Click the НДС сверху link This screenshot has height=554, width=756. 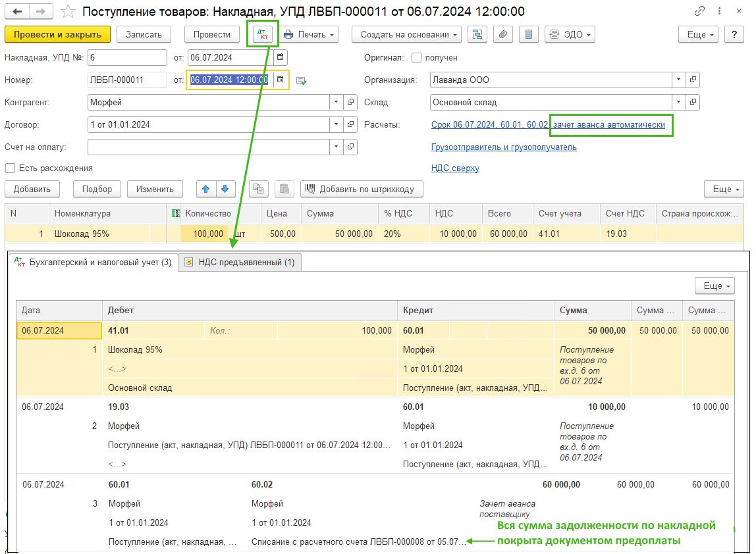tap(455, 168)
